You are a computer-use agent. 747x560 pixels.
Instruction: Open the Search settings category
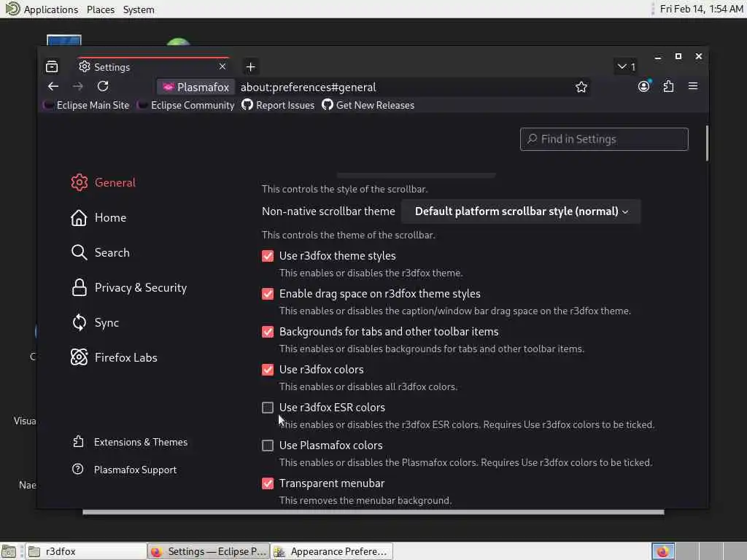pyautogui.click(x=100, y=252)
